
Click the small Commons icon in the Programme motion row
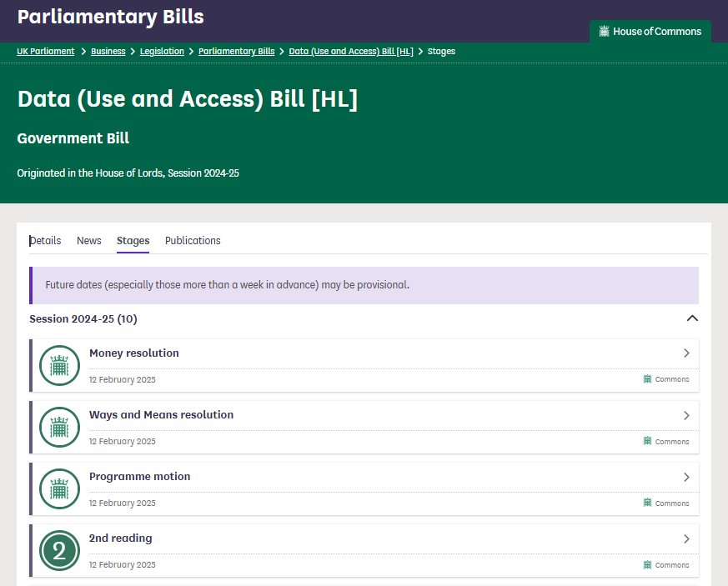(647, 503)
